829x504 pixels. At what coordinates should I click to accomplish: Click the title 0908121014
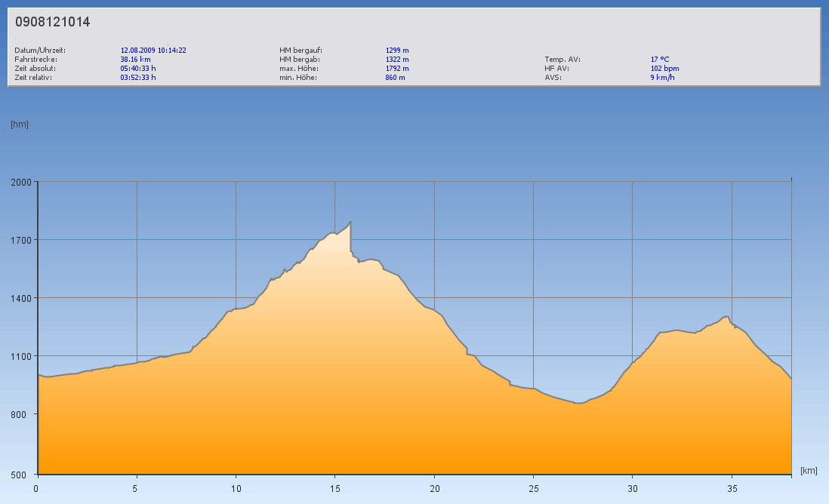pos(53,23)
